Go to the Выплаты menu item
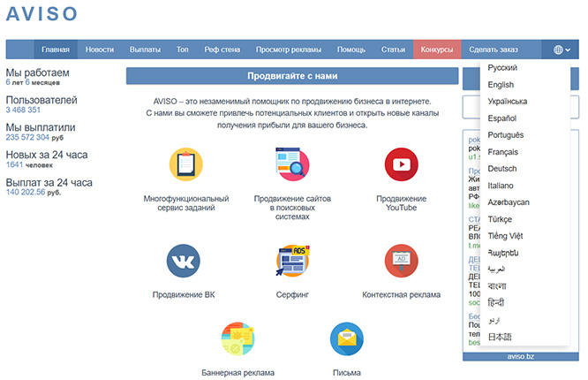This screenshot has height=380, width=588. [145, 49]
